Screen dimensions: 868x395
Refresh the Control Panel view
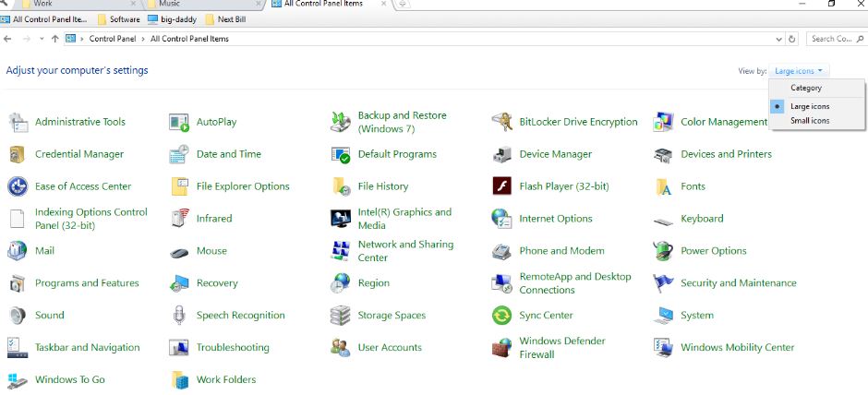[x=792, y=40]
